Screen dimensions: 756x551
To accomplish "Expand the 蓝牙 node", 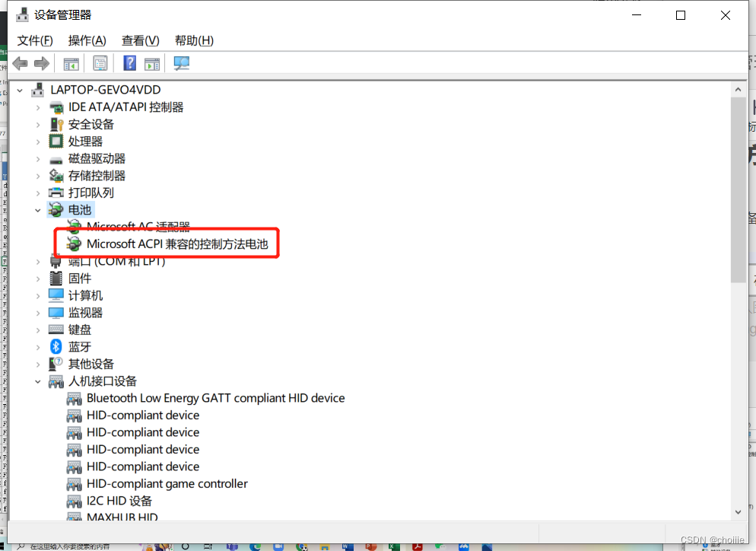I will pyautogui.click(x=38, y=347).
